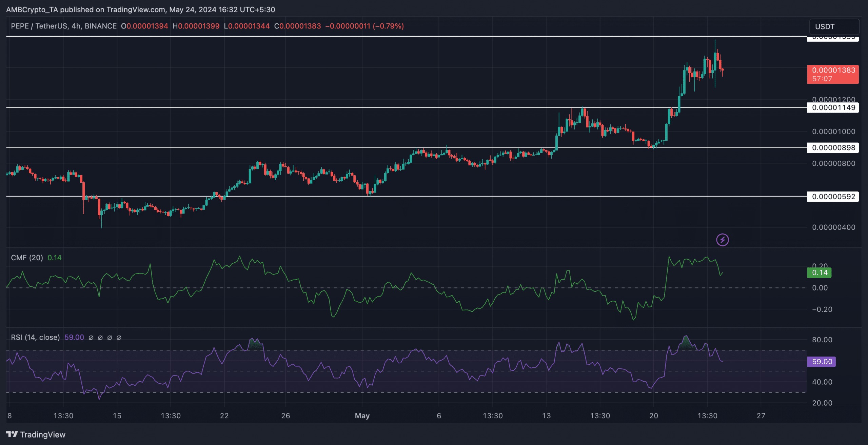Click the close price value C0.00001383
Viewport: 868px width, 445px height.
point(297,26)
